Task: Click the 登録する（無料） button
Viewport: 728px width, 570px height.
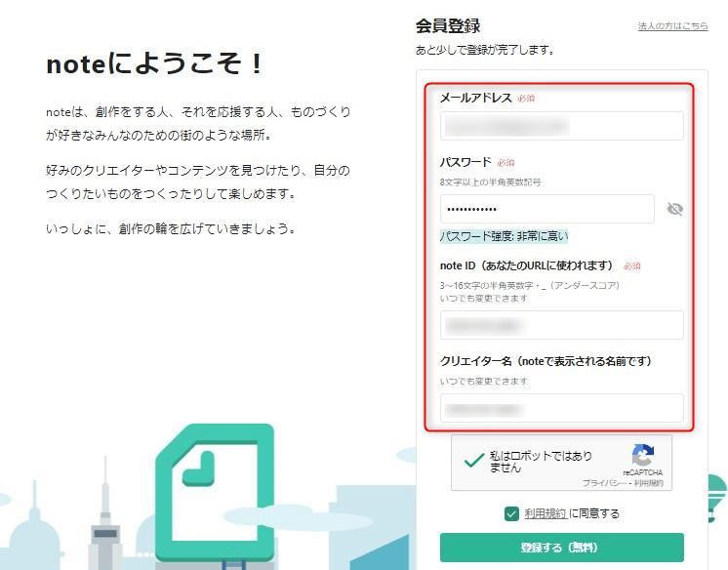Action: (562, 548)
